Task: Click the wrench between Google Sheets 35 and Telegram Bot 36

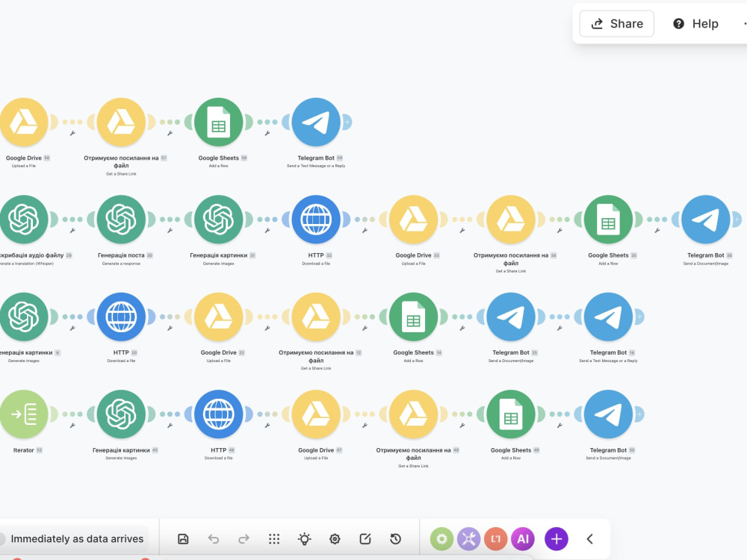Action: 657,231
